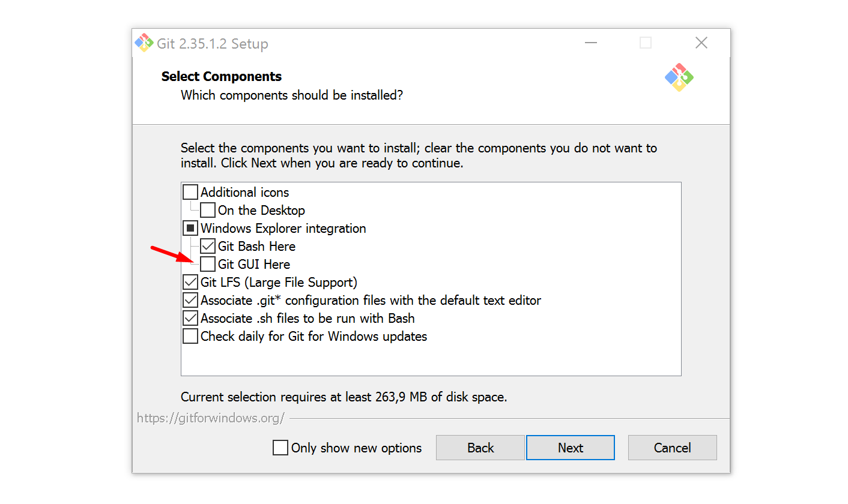Image resolution: width=848 pixels, height=504 pixels.
Task: Select the Windows Explorer integration label
Action: point(283,229)
